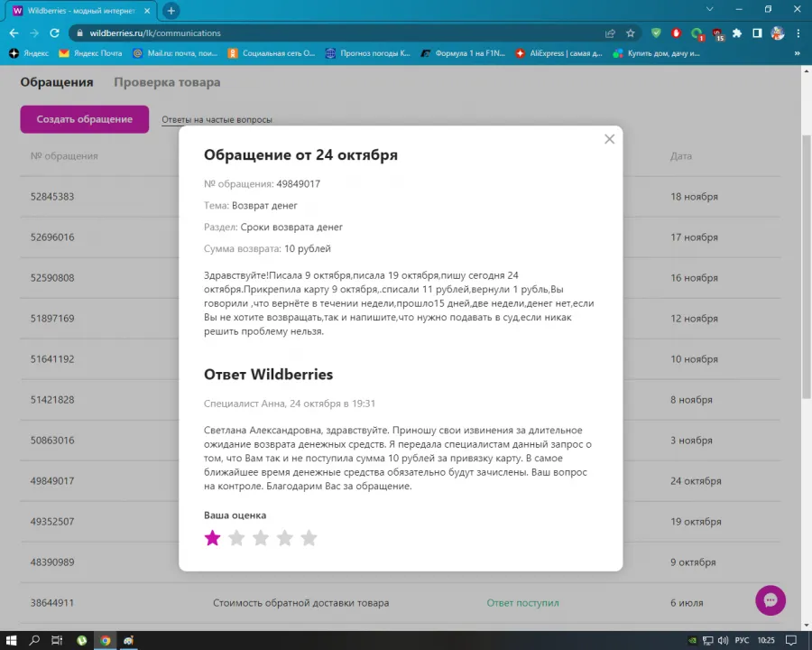Open the network icon in system tray

click(707, 641)
